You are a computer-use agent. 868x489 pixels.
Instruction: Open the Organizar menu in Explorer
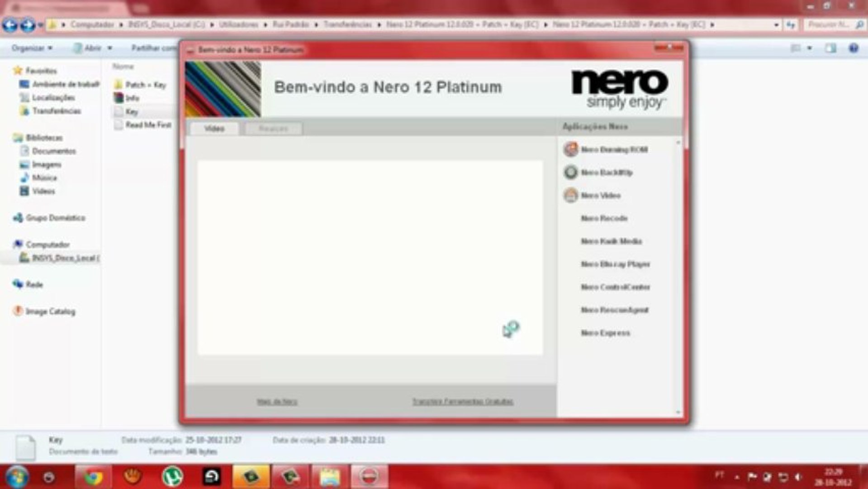point(32,48)
